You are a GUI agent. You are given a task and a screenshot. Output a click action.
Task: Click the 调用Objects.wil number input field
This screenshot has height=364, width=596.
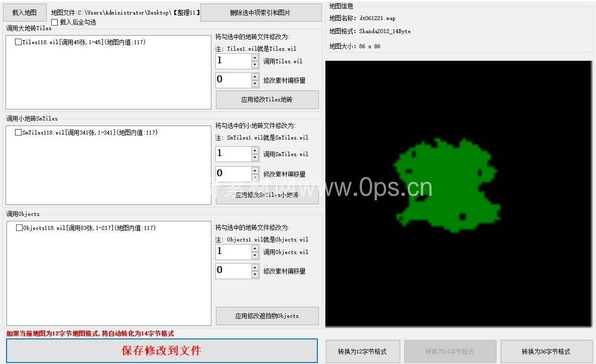(233, 252)
